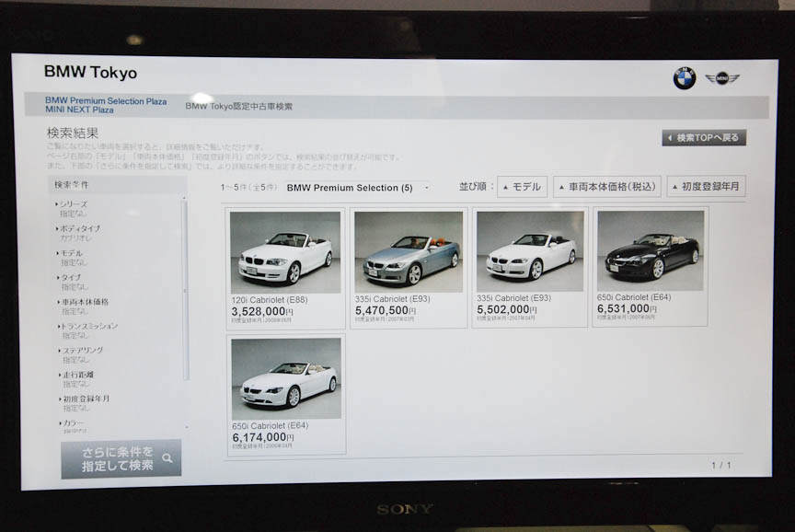Expand トランスミッション search condition

click(87, 326)
